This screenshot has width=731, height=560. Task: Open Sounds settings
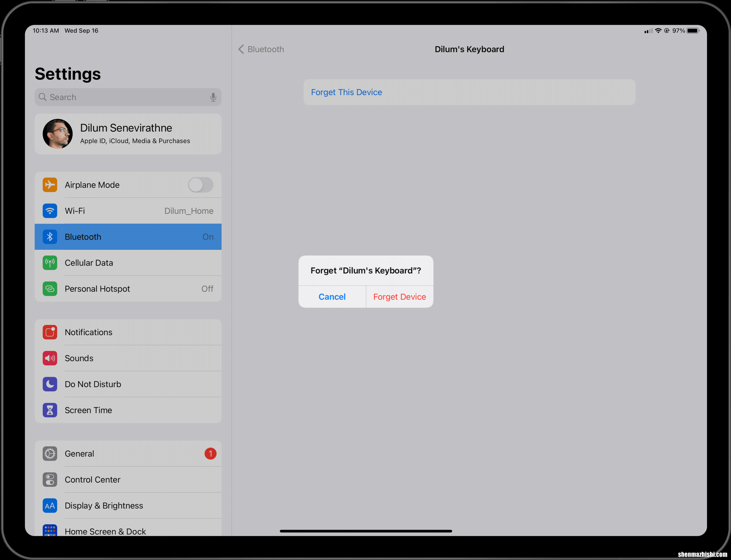coord(128,358)
